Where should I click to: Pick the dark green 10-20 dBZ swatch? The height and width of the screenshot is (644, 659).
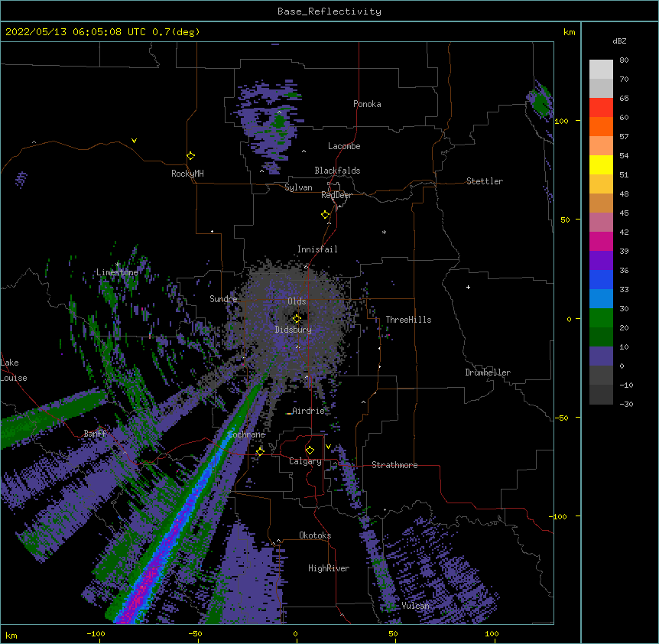pyautogui.click(x=601, y=337)
